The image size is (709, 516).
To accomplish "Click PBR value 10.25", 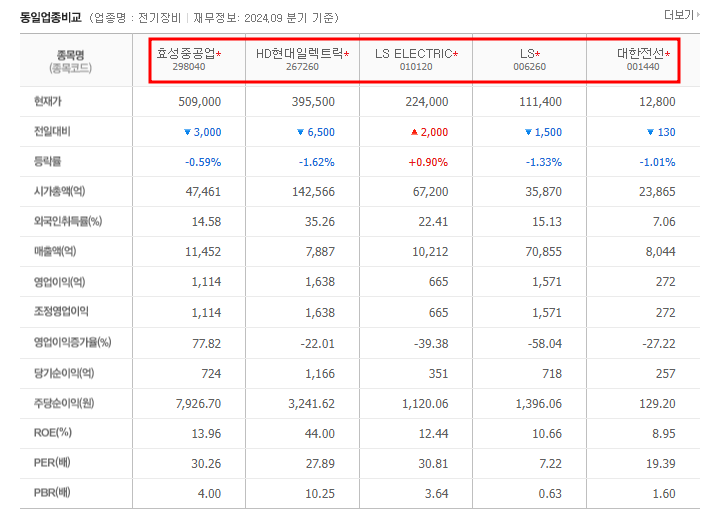I will [x=320, y=494].
